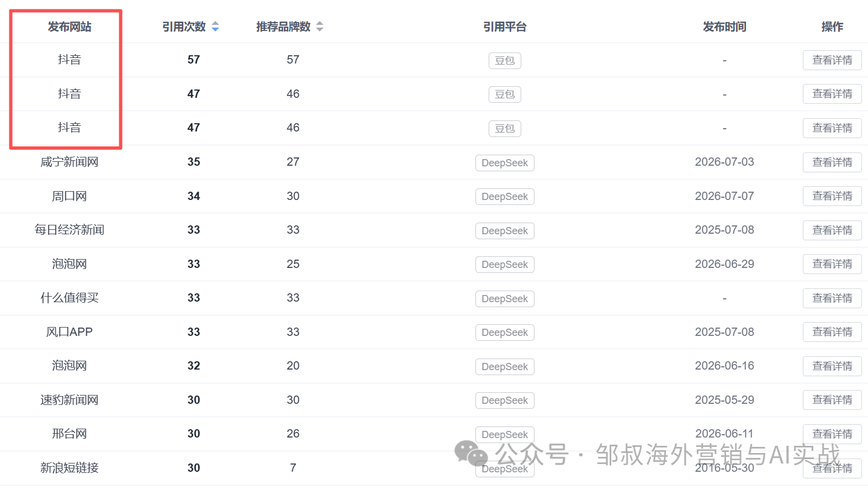Click the 邢台网 site name
868x490 pixels.
tap(70, 434)
